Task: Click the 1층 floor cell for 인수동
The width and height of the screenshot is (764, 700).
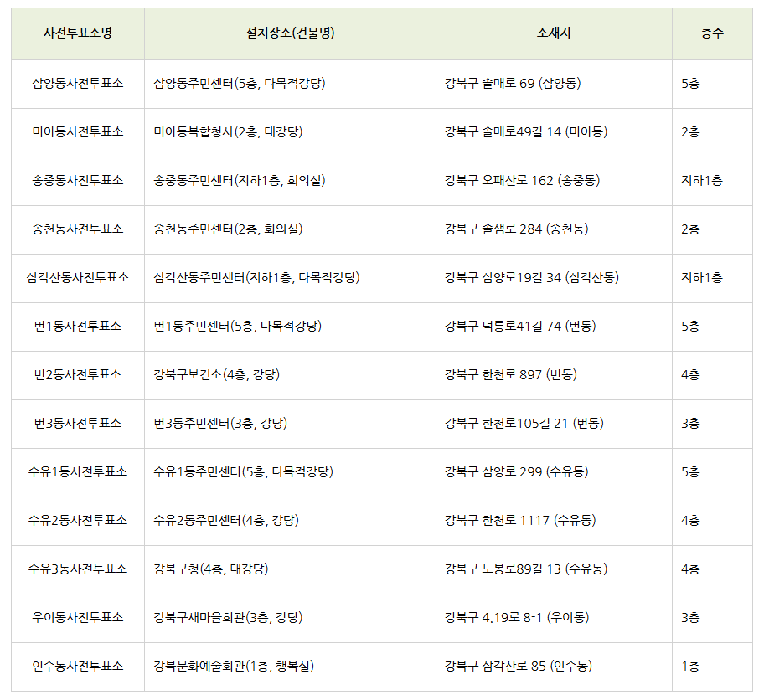Action: click(x=690, y=666)
